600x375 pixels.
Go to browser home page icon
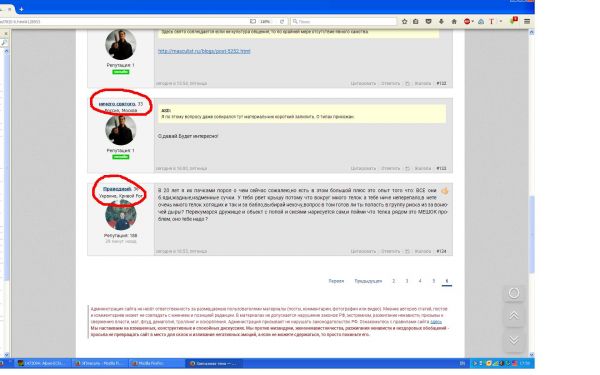454,21
